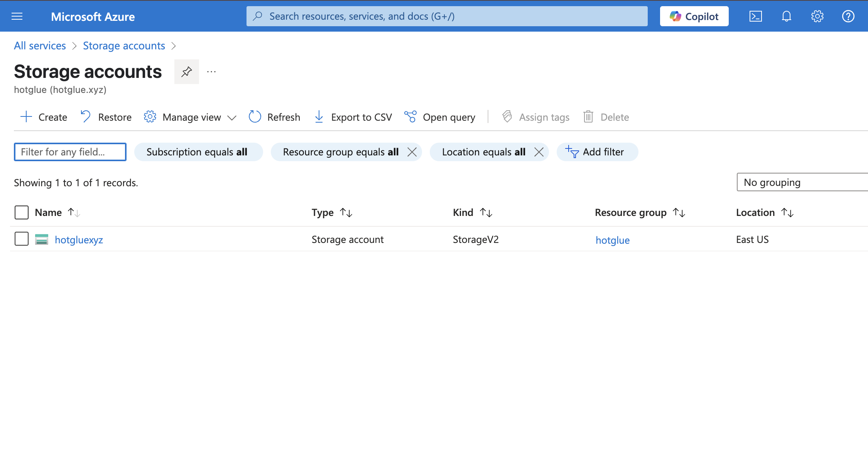This screenshot has width=868, height=455.
Task: Click the hotgluexyz storage icon
Action: click(x=42, y=239)
